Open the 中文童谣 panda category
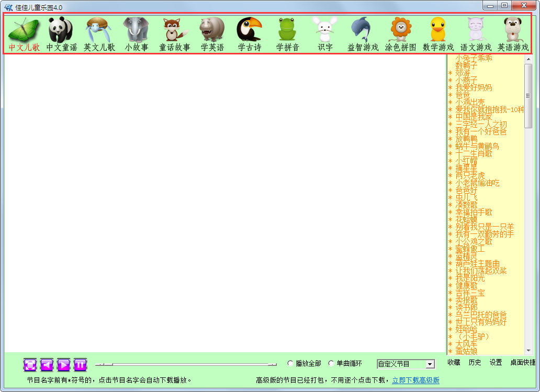The height and width of the screenshot is (392, 540). point(61,34)
